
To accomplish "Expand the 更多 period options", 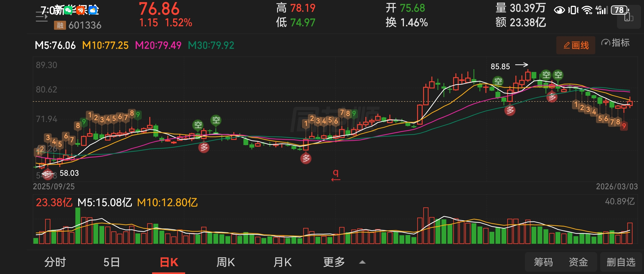I will pos(334,262).
